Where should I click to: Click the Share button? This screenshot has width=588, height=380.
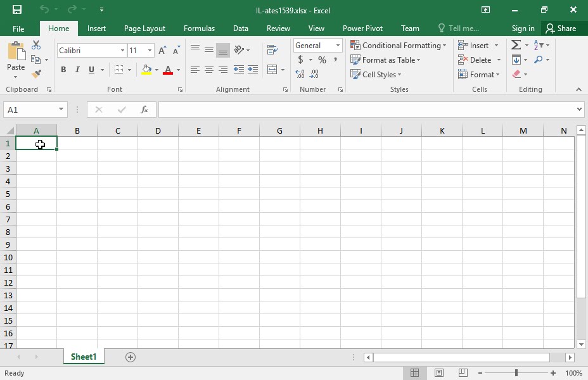(561, 28)
